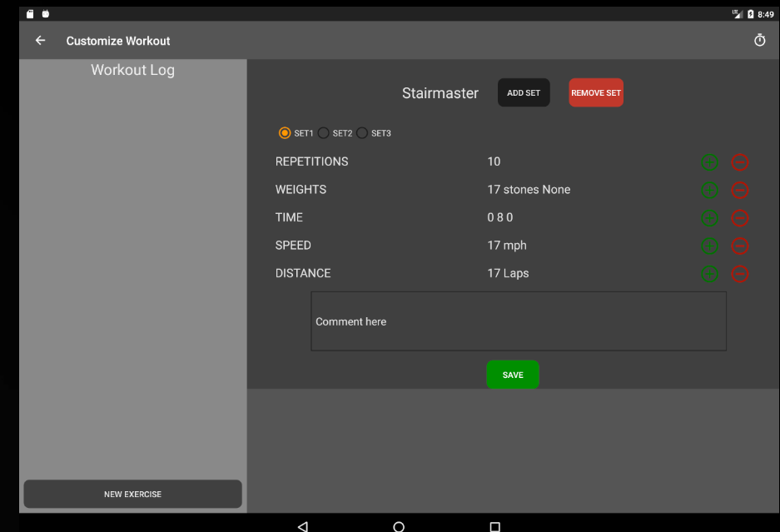Click the WEIGHTS label
Image resolution: width=780 pixels, height=532 pixels.
click(x=301, y=190)
